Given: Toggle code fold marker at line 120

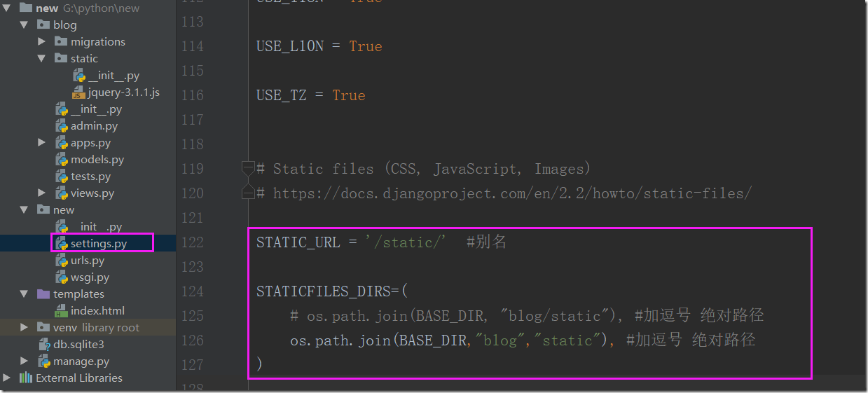Looking at the screenshot, I should pyautogui.click(x=247, y=193).
